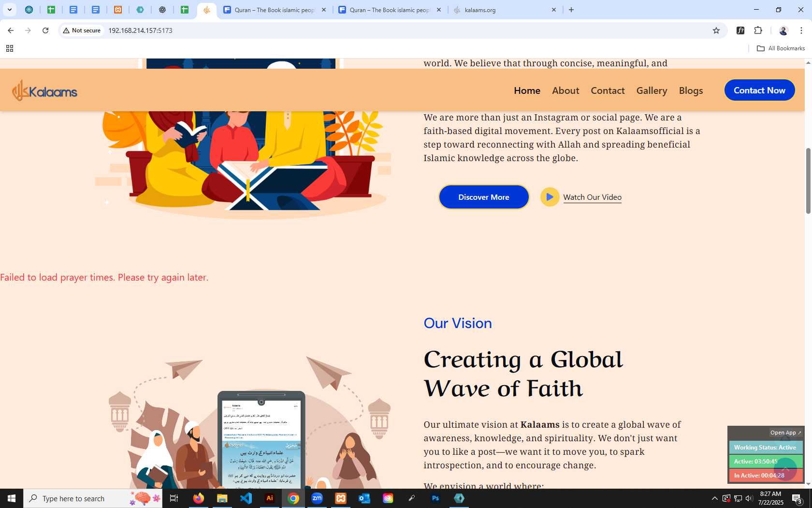Open the Home nav menu item
This screenshot has height=508, width=812.
[527, 90]
